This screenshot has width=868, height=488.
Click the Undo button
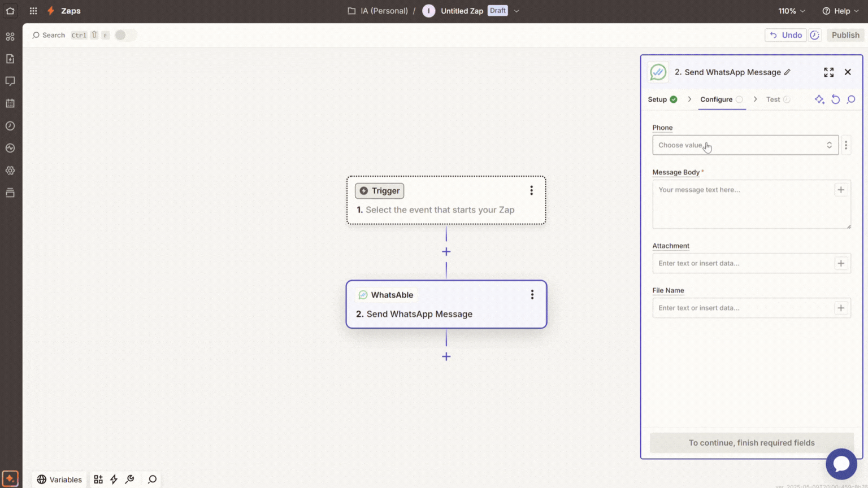(x=785, y=35)
